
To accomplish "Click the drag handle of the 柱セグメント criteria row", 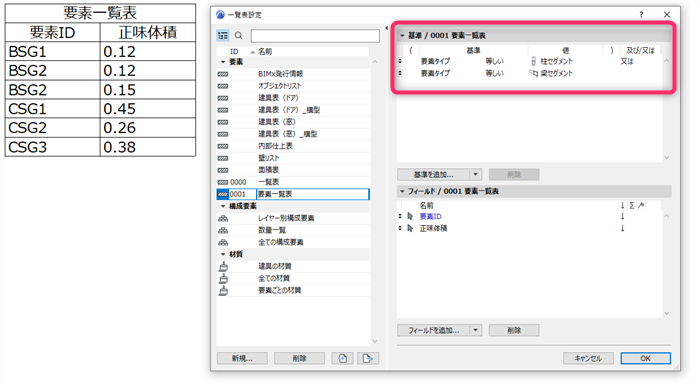I will (400, 61).
